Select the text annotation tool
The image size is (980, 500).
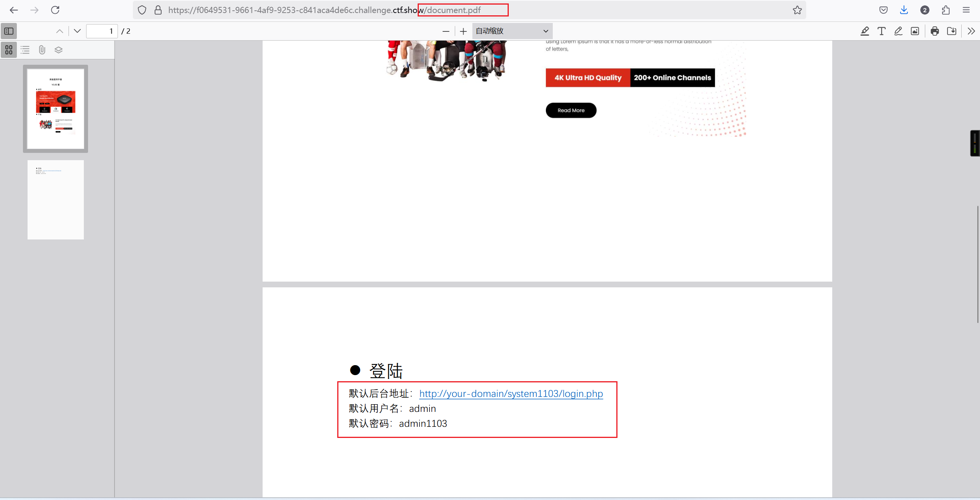[882, 31]
